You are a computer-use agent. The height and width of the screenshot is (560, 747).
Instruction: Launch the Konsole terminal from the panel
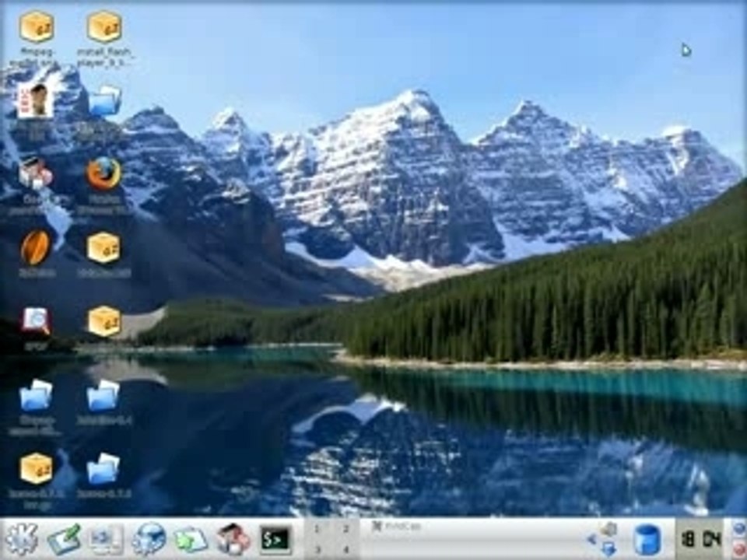(x=275, y=540)
